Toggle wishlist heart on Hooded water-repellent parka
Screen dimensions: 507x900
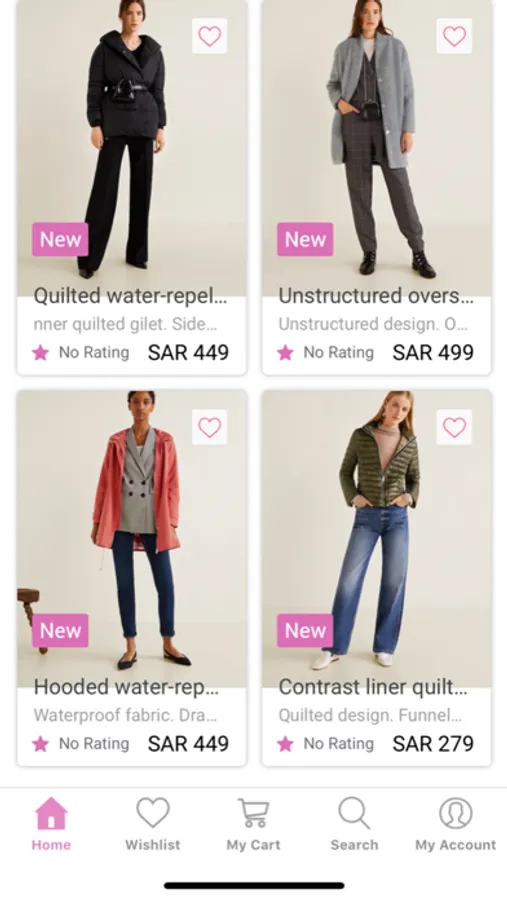pyautogui.click(x=209, y=427)
